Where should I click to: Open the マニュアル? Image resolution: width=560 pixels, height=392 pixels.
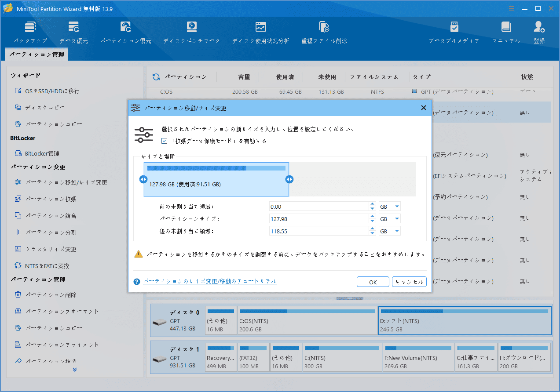[x=506, y=32]
